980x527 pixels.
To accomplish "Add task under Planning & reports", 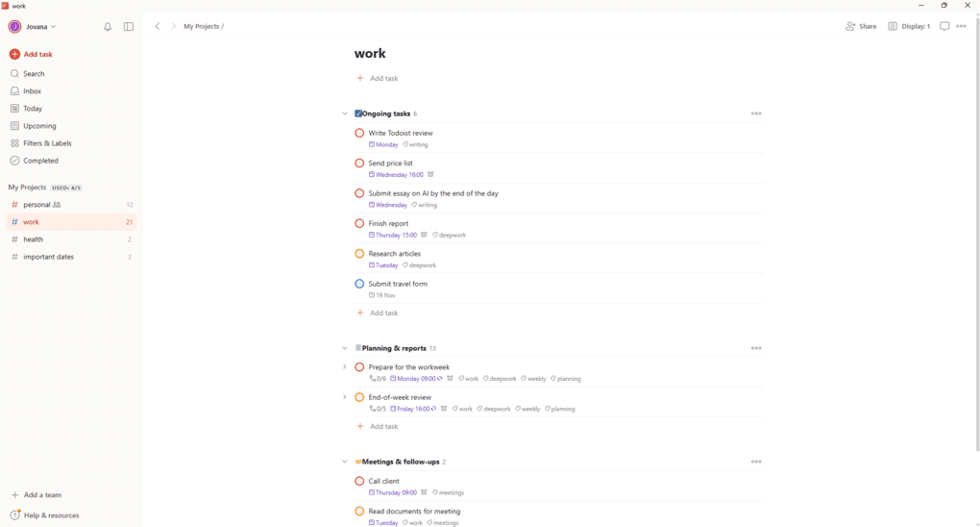I will coord(378,426).
